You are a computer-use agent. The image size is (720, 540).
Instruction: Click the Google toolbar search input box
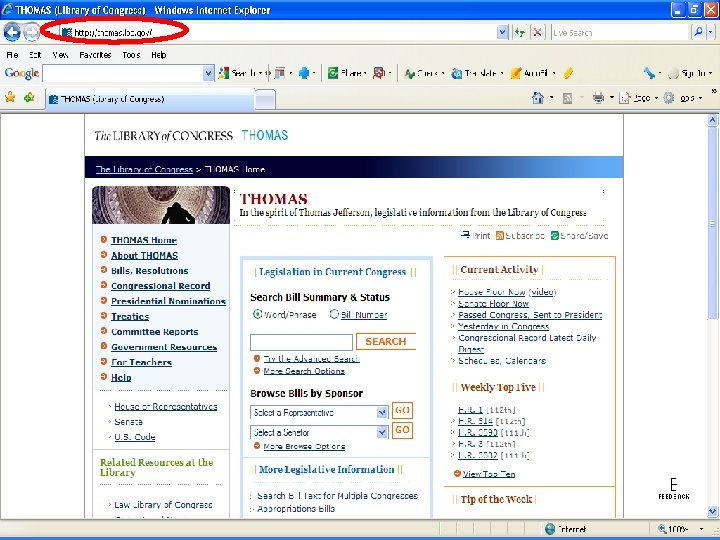pos(123,73)
